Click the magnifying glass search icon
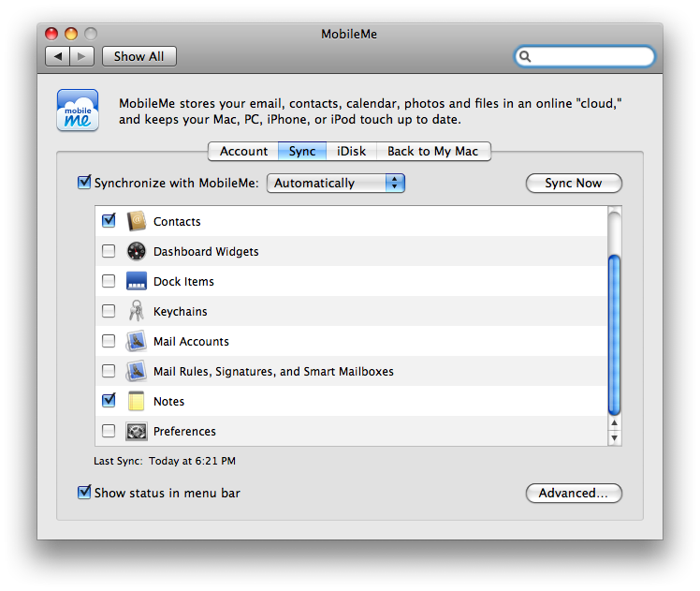The image size is (700, 591). coord(525,56)
